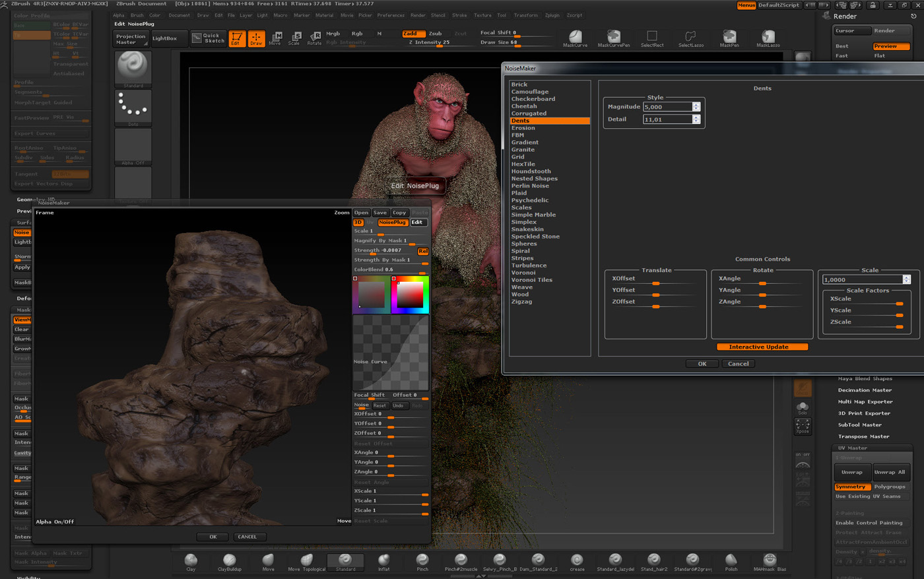Pick the SelectRect tool icon
The height and width of the screenshot is (579, 924).
[x=652, y=38]
